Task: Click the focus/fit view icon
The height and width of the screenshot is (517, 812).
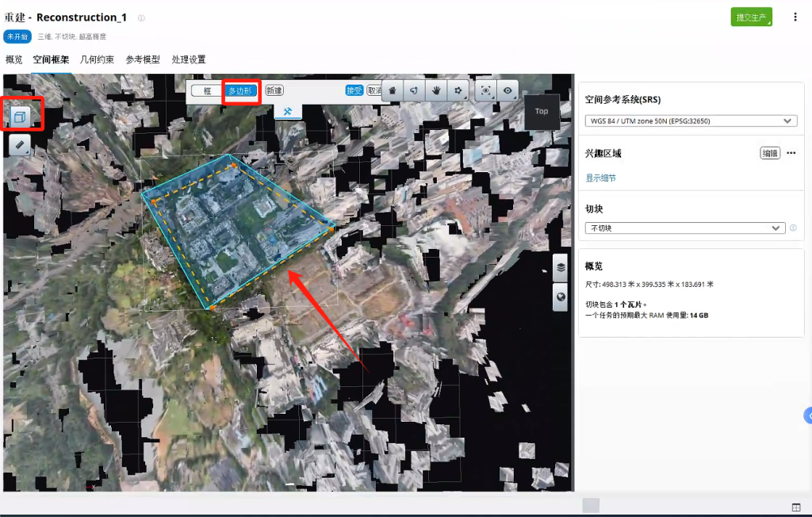Action: 486,90
